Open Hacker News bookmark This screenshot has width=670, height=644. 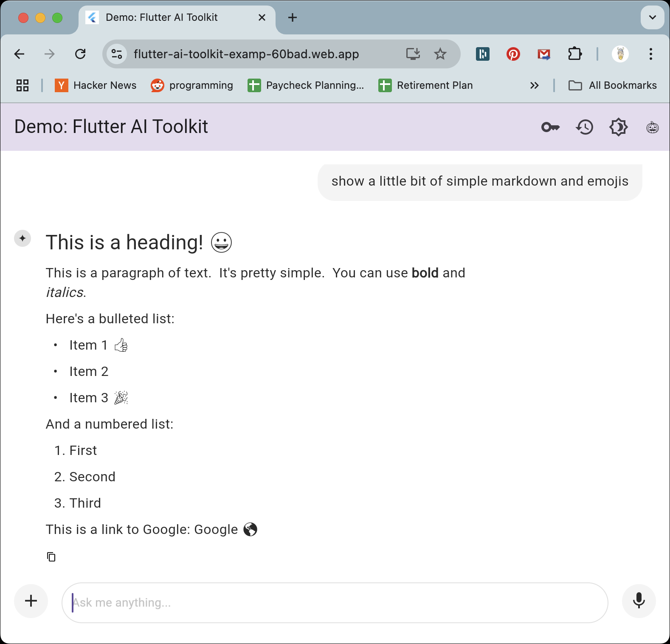click(96, 85)
